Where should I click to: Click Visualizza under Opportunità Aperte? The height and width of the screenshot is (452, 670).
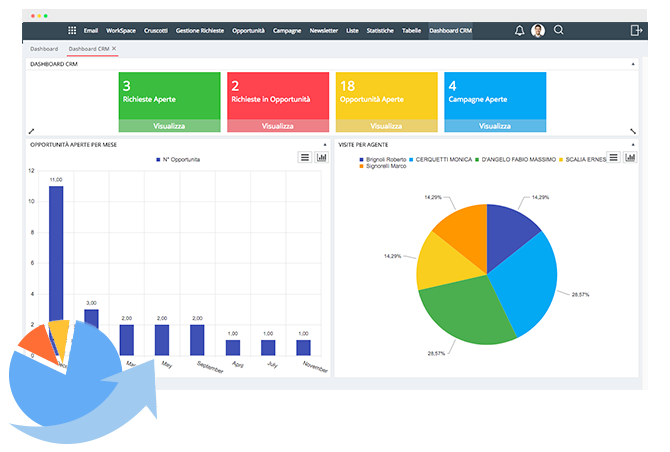click(x=386, y=126)
